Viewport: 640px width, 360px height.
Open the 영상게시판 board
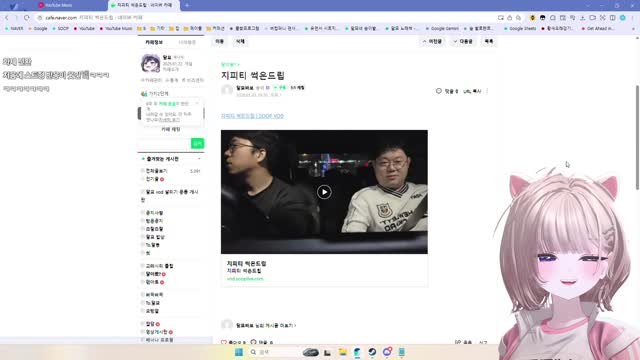coord(156,332)
